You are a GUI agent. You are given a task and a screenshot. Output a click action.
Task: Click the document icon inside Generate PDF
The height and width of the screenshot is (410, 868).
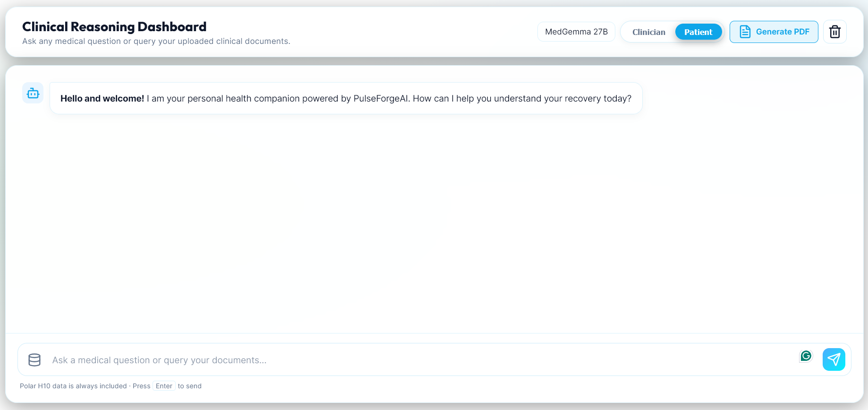click(x=746, y=32)
